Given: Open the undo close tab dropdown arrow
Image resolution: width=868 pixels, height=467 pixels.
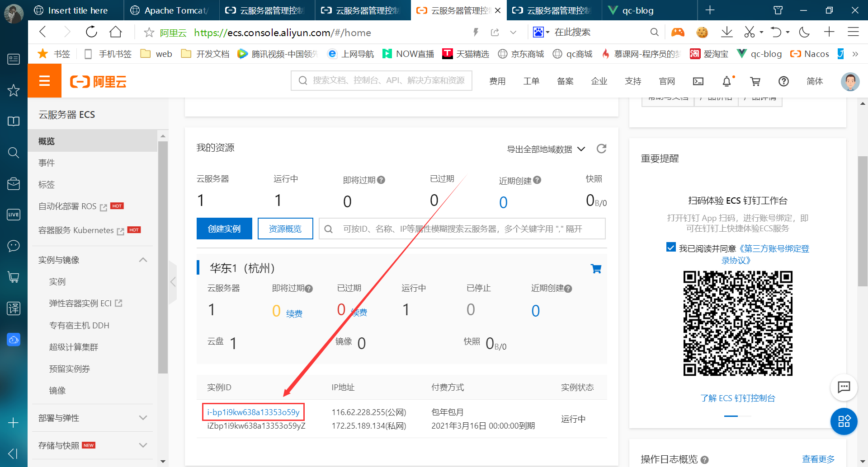Looking at the screenshot, I should click(788, 33).
